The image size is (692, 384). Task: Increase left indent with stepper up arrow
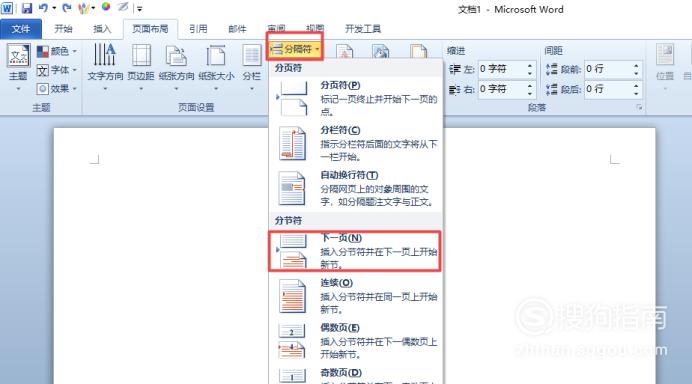(x=530, y=66)
